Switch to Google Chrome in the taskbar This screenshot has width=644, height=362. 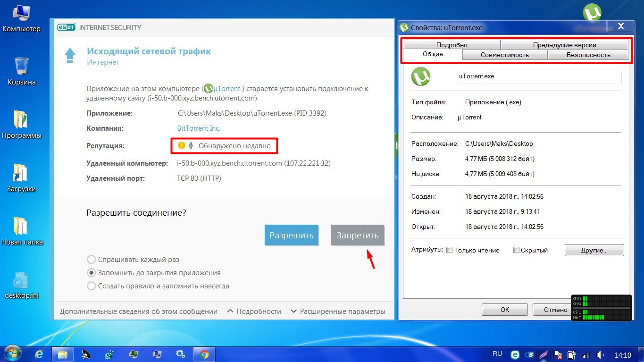[204, 354]
